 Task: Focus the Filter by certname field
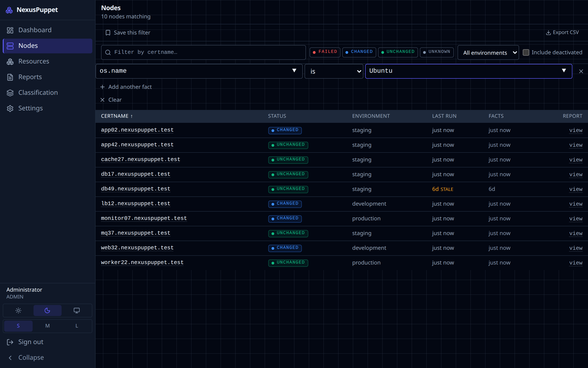[x=203, y=52]
